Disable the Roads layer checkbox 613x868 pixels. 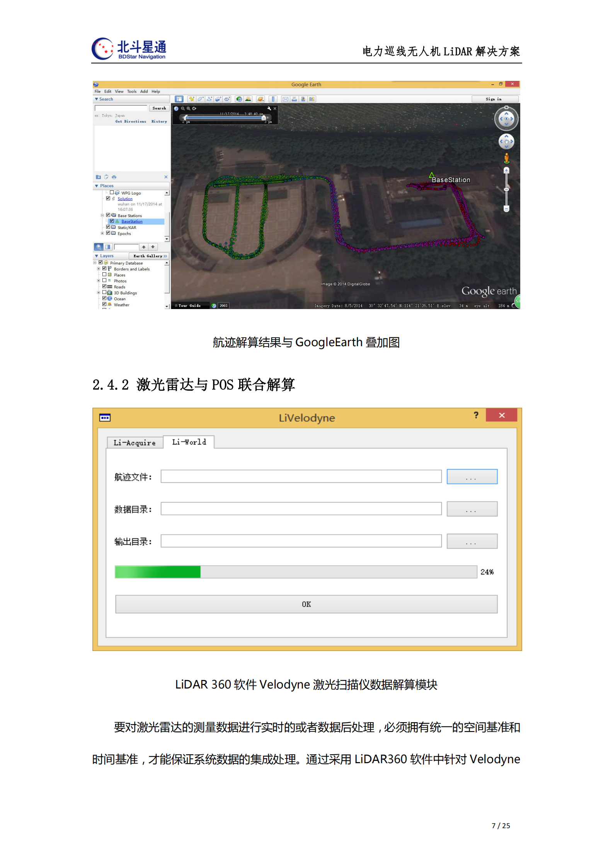click(x=104, y=287)
